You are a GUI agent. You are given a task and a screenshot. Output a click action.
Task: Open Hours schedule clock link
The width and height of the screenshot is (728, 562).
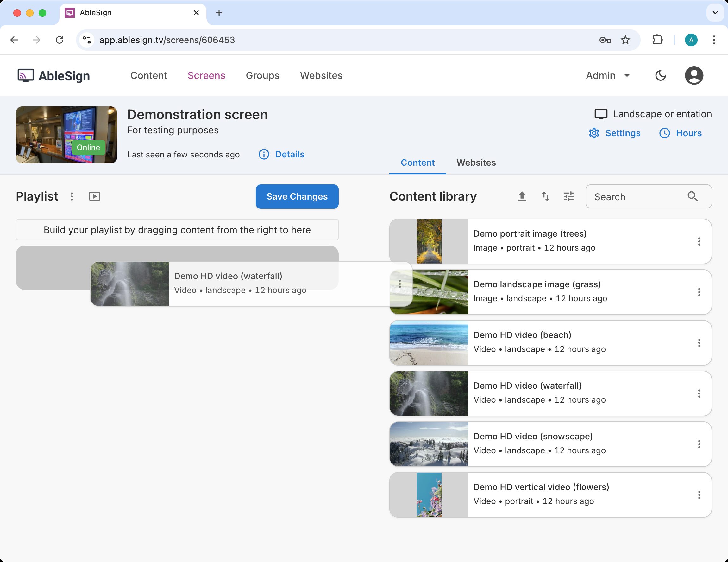pyautogui.click(x=681, y=133)
